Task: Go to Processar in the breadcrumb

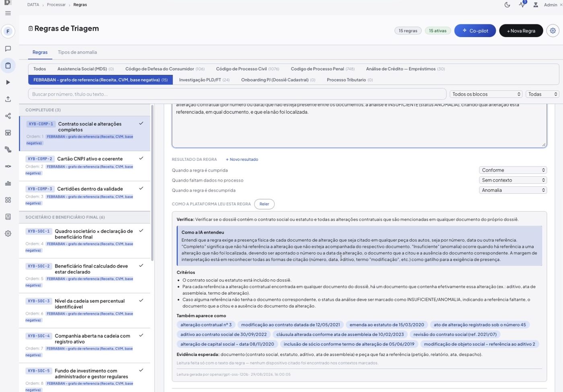Action: 56,5
